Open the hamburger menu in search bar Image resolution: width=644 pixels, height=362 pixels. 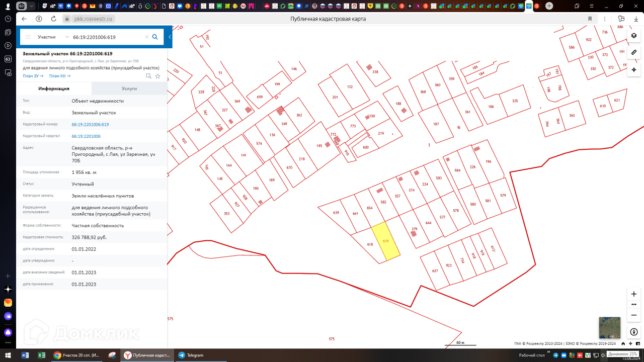tap(28, 37)
